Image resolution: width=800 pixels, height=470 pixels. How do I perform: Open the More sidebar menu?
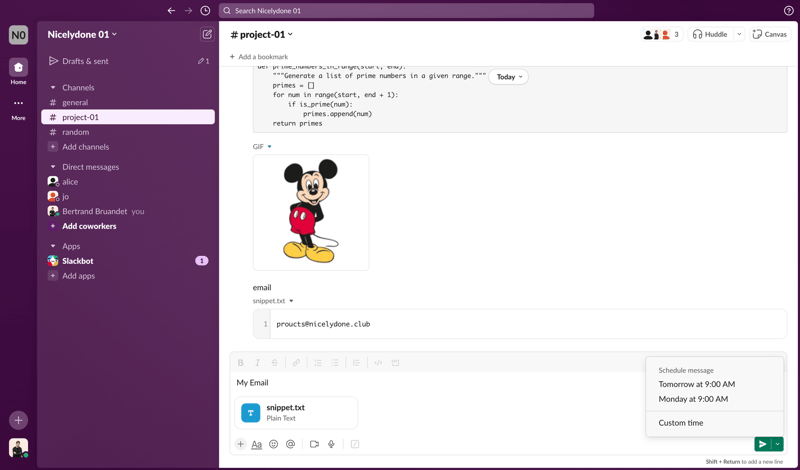coord(18,104)
